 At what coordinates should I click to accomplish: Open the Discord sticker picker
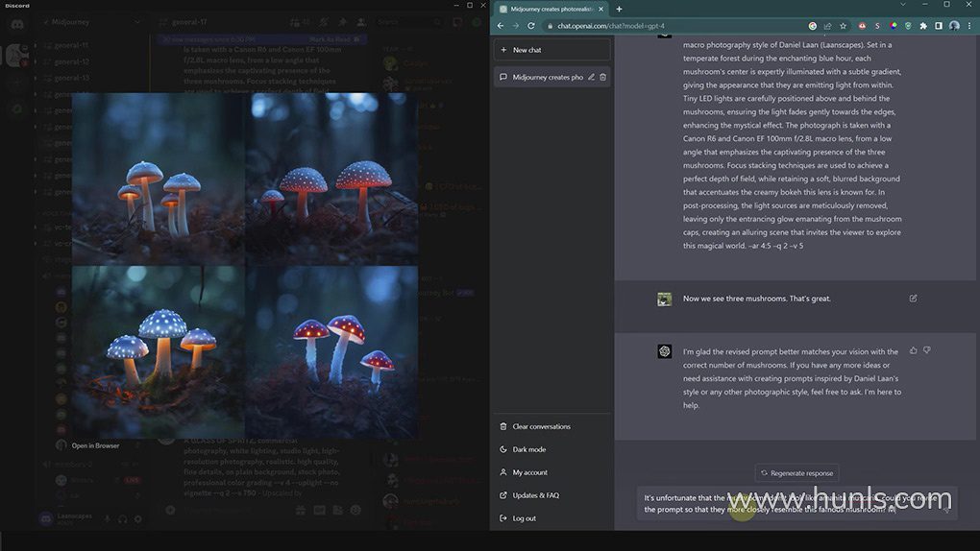pyautogui.click(x=337, y=511)
